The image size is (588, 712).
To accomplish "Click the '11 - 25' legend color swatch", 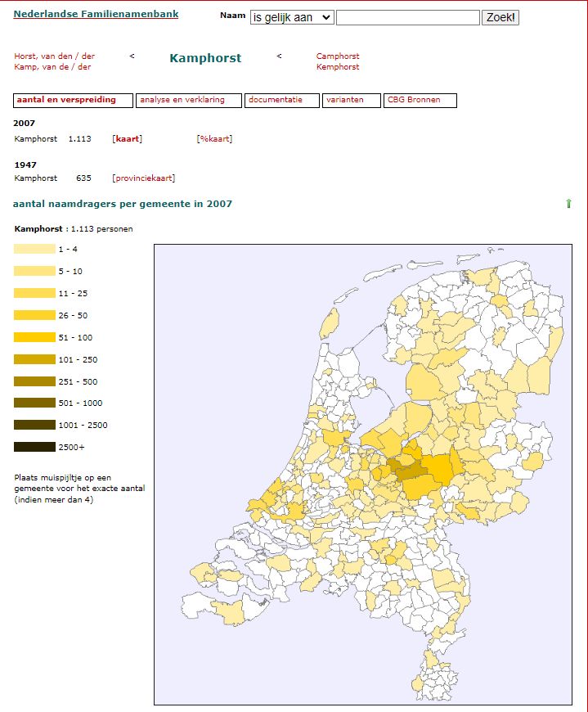I will click(34, 293).
